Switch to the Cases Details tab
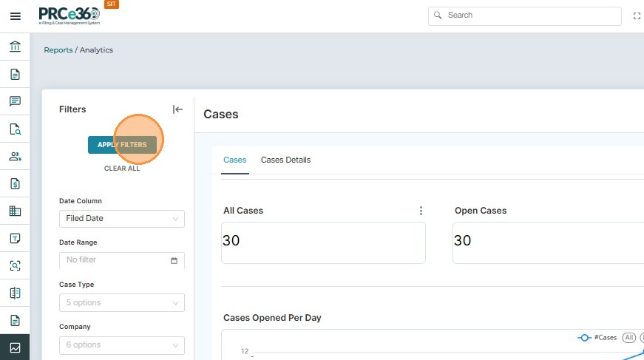Viewport: 644px width, 360px height. point(285,160)
